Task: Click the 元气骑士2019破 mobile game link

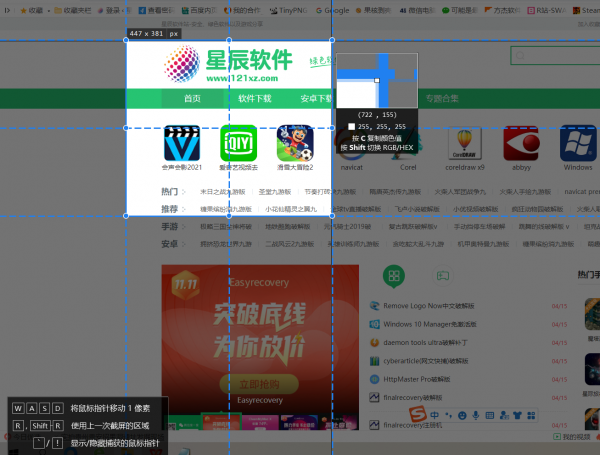Action: 347,227
